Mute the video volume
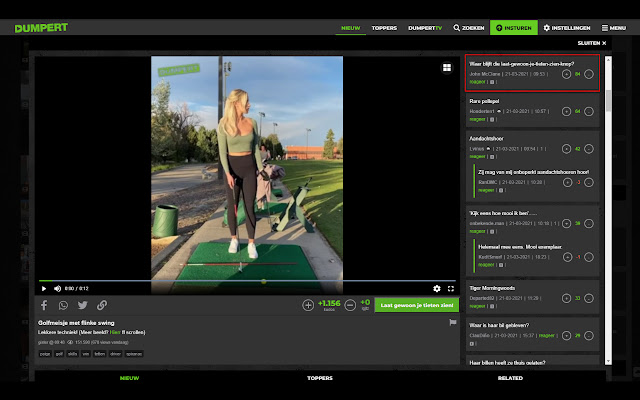640x400 pixels. (56, 288)
